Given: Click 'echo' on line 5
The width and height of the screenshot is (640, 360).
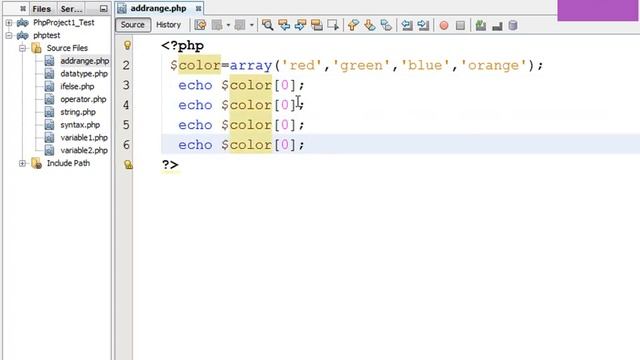Looking at the screenshot, I should pos(195,125).
